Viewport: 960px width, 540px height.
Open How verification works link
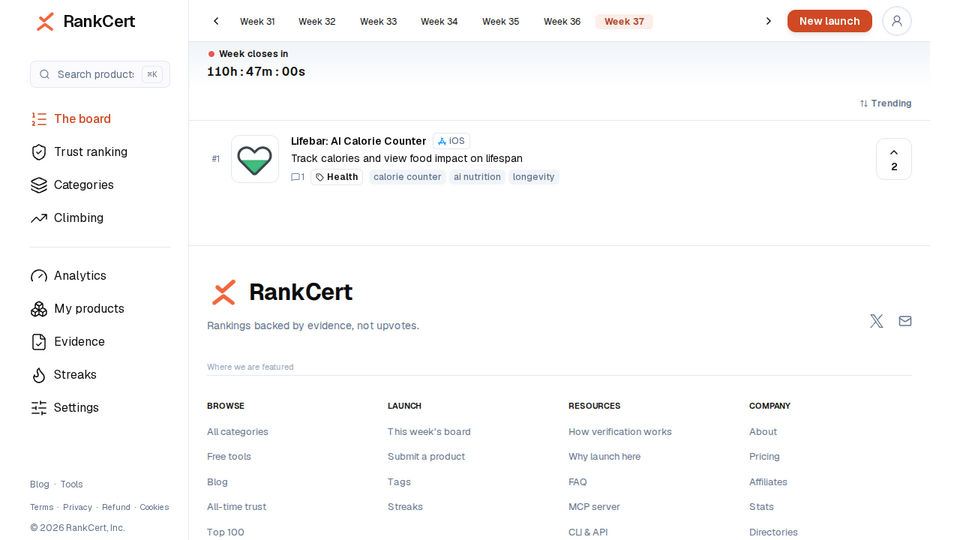pyautogui.click(x=620, y=432)
